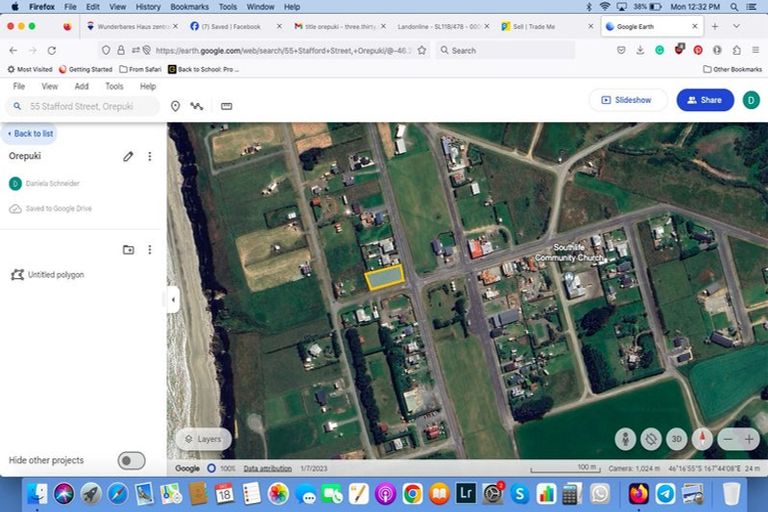Click the Share button
Image resolution: width=768 pixels, height=512 pixels.
(x=704, y=100)
